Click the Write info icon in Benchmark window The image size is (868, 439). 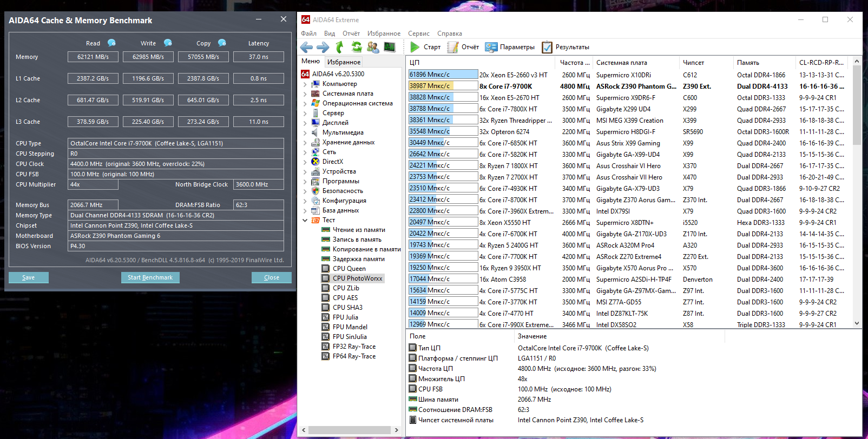pos(168,43)
